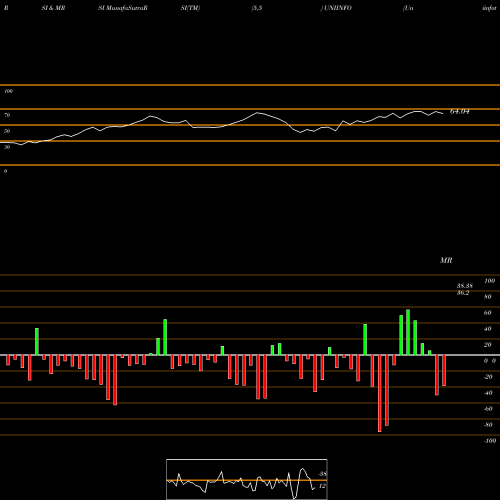Click the MR axis label -80

(488, 425)
